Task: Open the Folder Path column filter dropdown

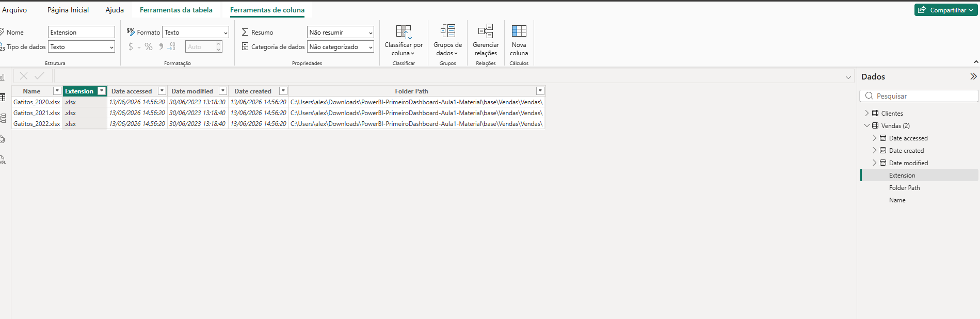Action: [x=540, y=91]
